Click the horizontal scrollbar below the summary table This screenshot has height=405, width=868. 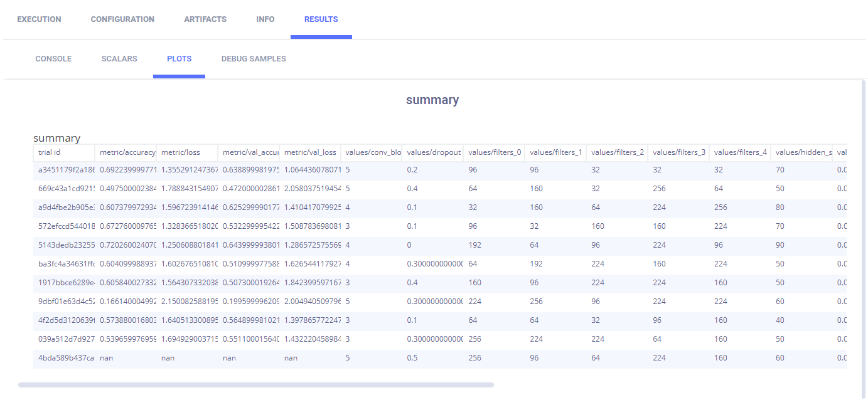[x=255, y=385]
